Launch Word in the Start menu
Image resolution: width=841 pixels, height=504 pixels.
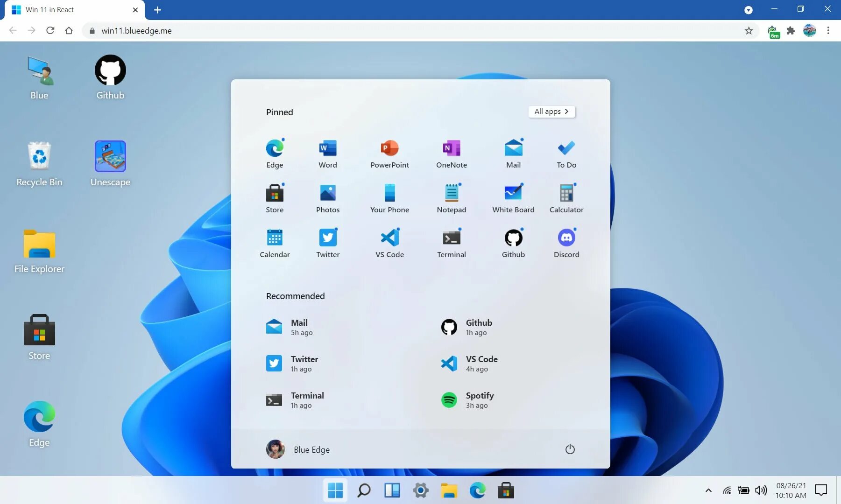(328, 154)
